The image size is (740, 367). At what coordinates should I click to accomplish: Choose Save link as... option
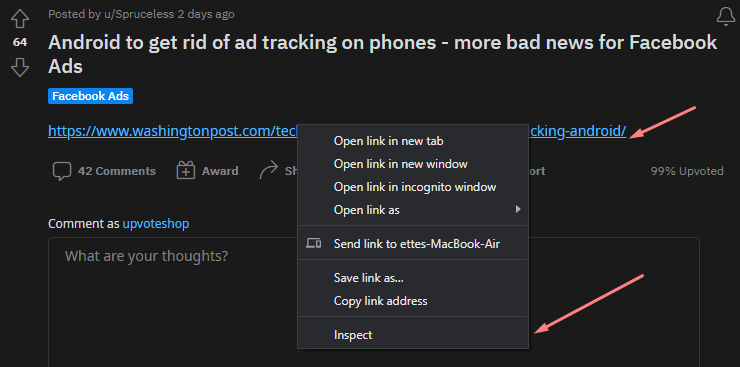click(369, 278)
